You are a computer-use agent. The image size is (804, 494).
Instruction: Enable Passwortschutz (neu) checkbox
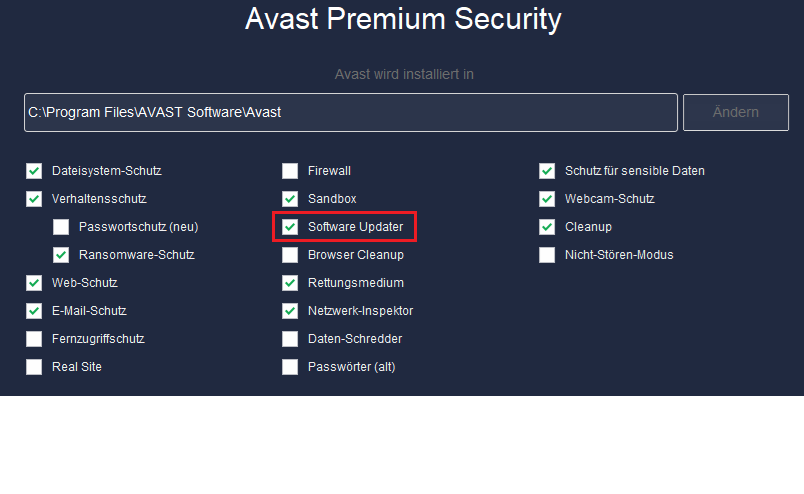pos(62,227)
